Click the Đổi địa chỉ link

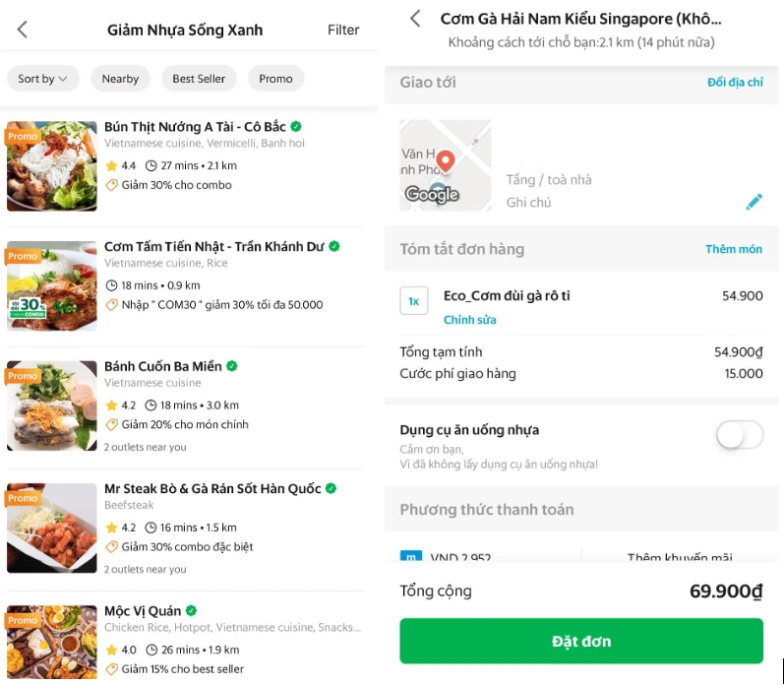tap(735, 83)
